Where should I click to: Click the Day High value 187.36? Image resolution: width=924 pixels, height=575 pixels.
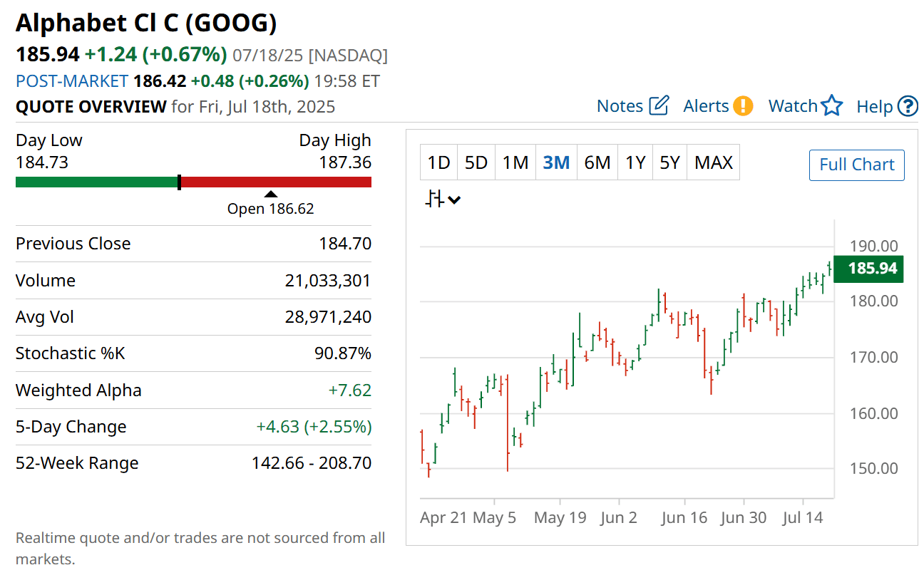point(345,162)
